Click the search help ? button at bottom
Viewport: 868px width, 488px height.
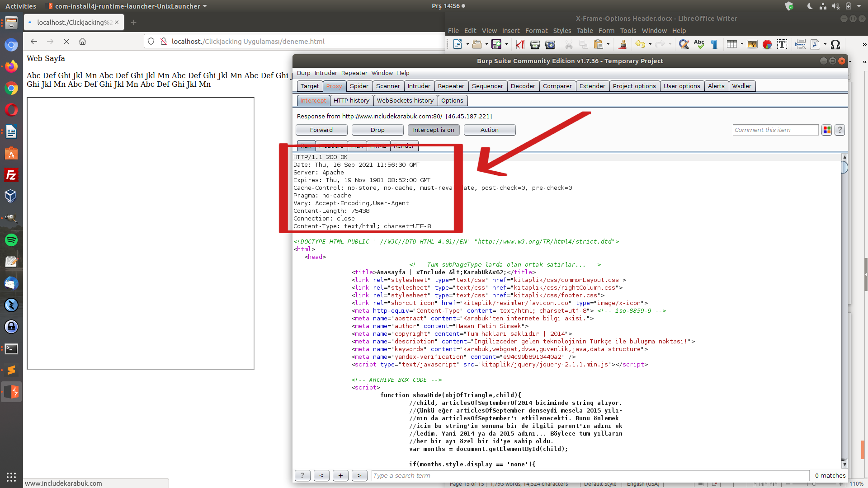tap(302, 475)
